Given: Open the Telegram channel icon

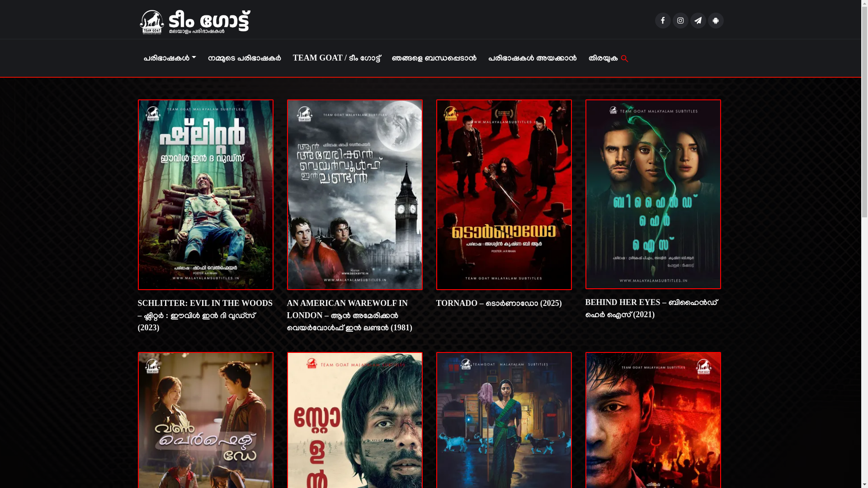Looking at the screenshot, I should tap(698, 21).
